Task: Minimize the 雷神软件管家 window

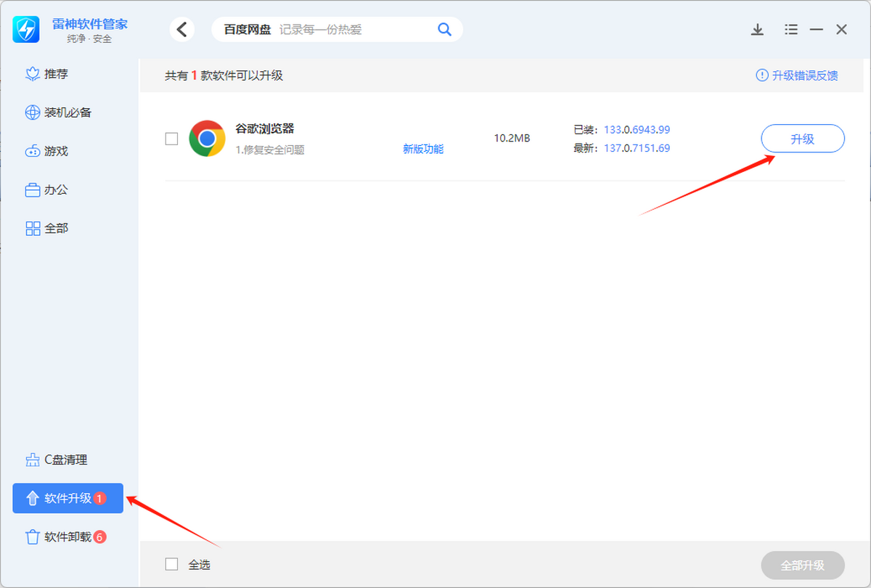Action: (817, 30)
